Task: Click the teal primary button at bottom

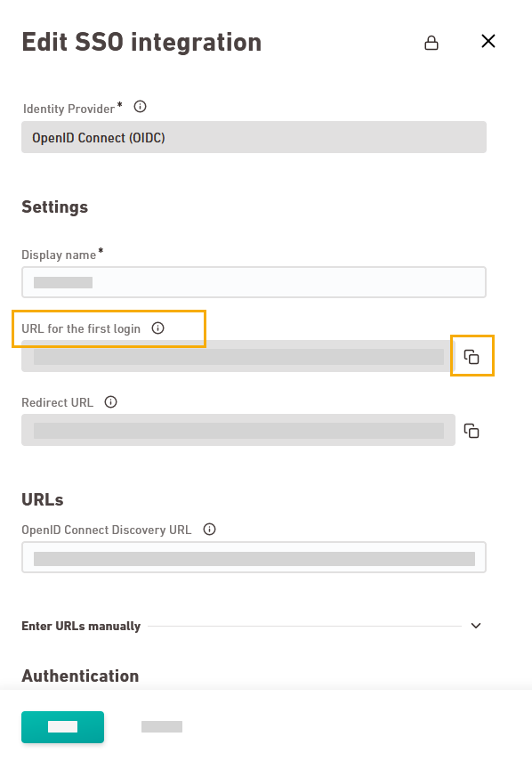Action: click(62, 726)
